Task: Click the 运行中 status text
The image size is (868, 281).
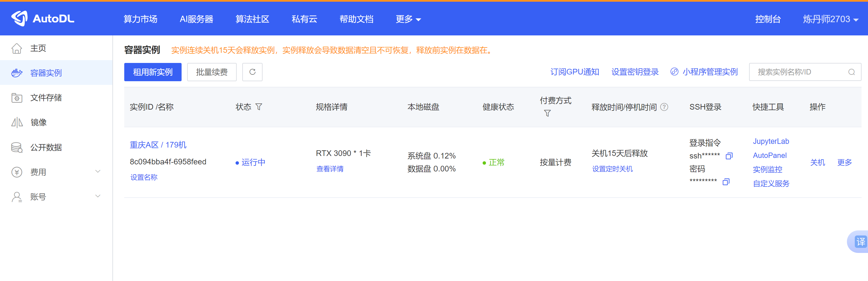Action: pyautogui.click(x=253, y=162)
